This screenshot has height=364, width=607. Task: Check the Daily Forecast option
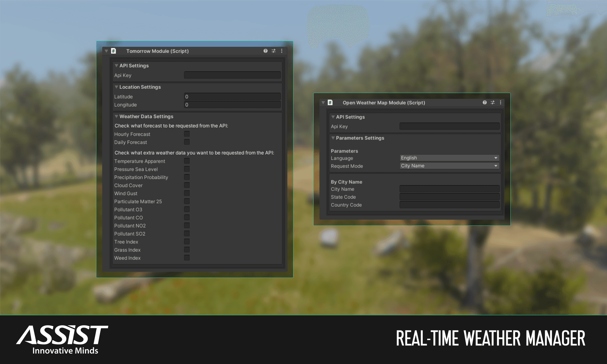187,142
